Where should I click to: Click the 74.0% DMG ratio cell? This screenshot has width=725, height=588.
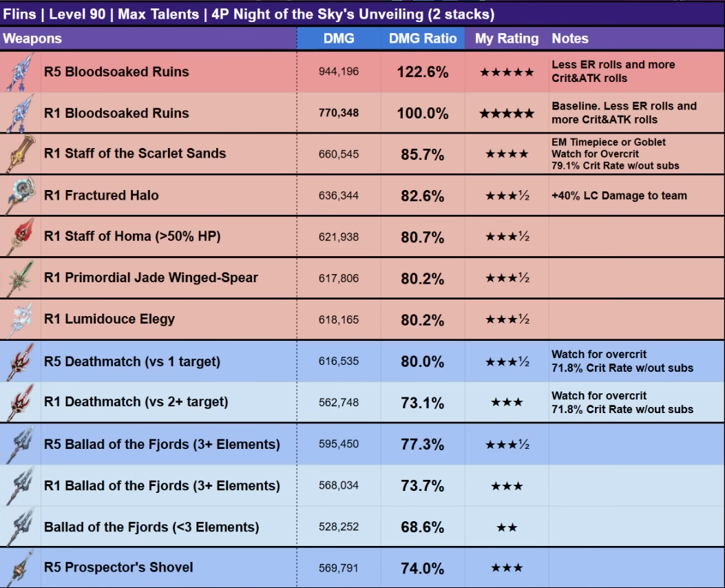pos(423,568)
